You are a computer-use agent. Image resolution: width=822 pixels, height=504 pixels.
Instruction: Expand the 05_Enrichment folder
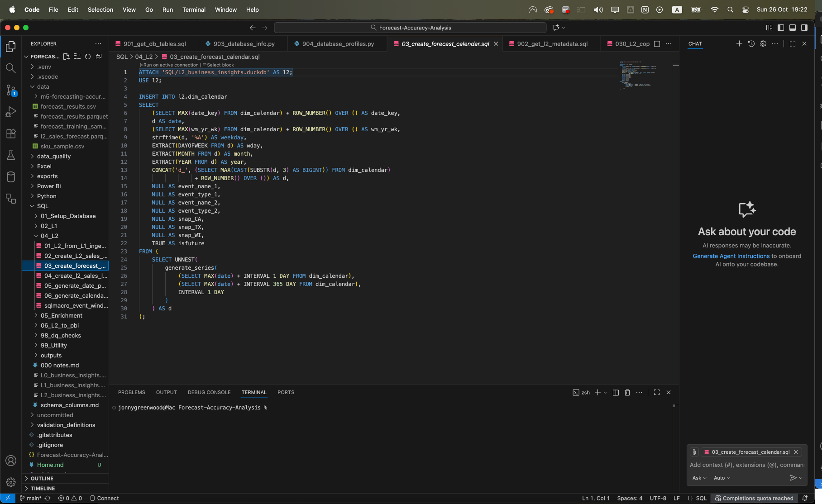coord(61,315)
